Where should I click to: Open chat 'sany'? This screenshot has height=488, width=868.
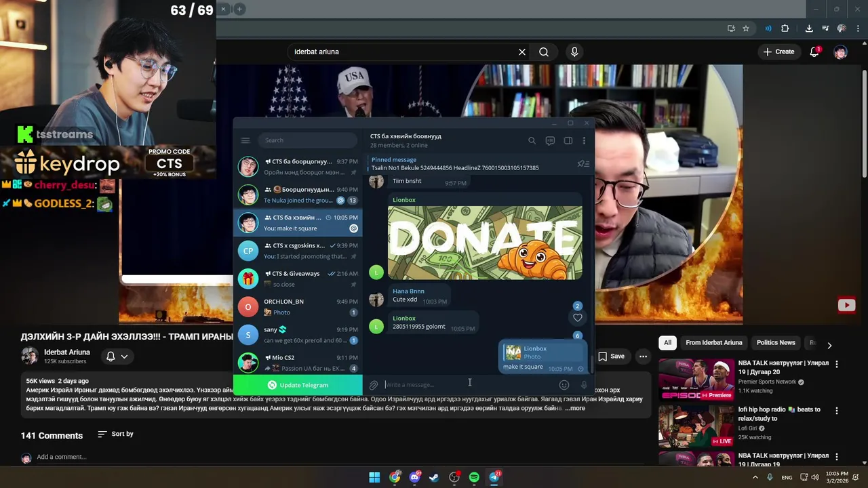tap(298, 334)
